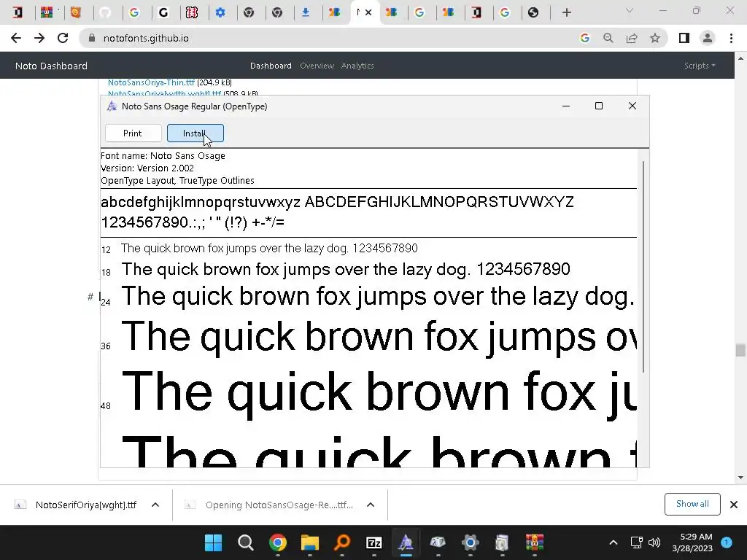The image size is (747, 560).
Task: Click the share page icon
Action: coord(632,38)
